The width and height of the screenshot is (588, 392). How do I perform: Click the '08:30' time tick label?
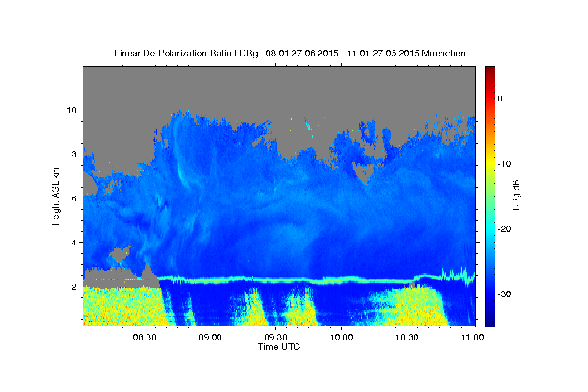[145, 337]
